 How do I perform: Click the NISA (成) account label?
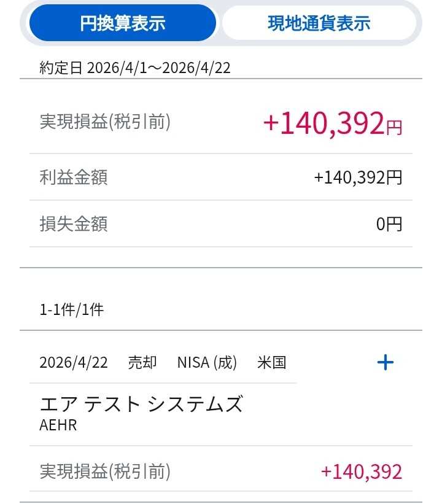click(x=207, y=363)
